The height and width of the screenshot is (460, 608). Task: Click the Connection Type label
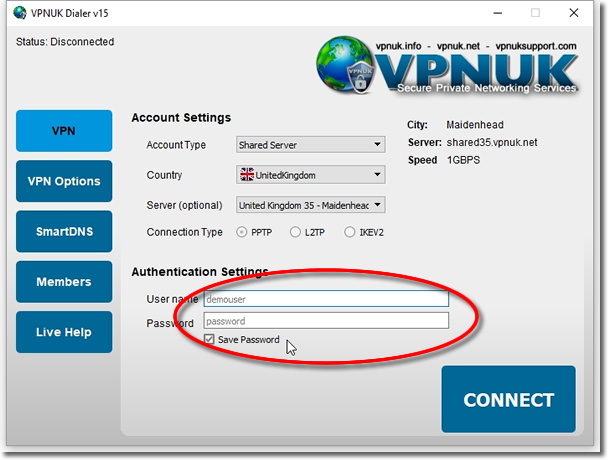click(185, 232)
